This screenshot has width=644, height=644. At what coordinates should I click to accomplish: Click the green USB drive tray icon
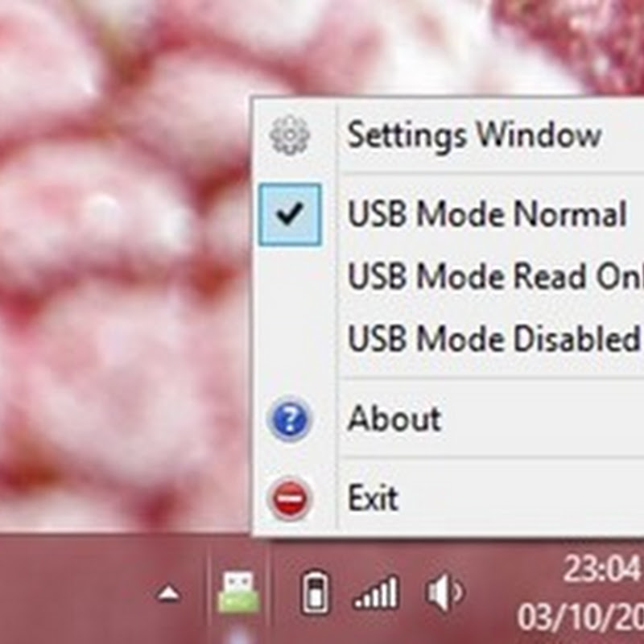tap(238, 592)
